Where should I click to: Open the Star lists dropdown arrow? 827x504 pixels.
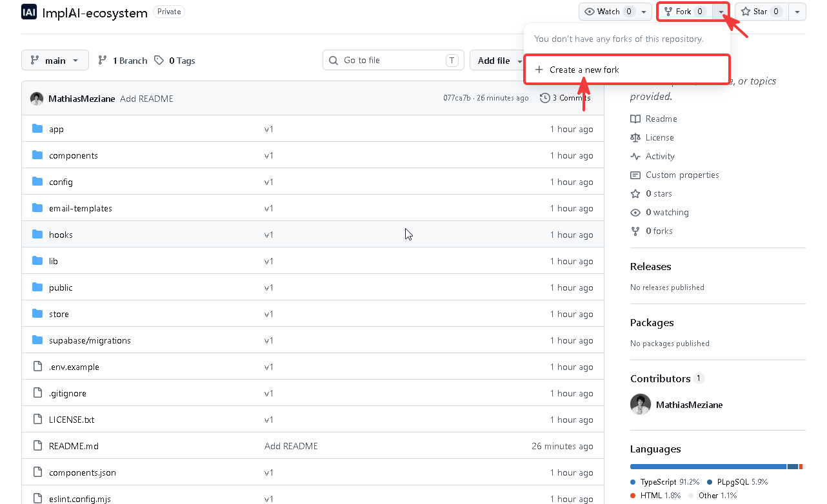[x=797, y=12]
